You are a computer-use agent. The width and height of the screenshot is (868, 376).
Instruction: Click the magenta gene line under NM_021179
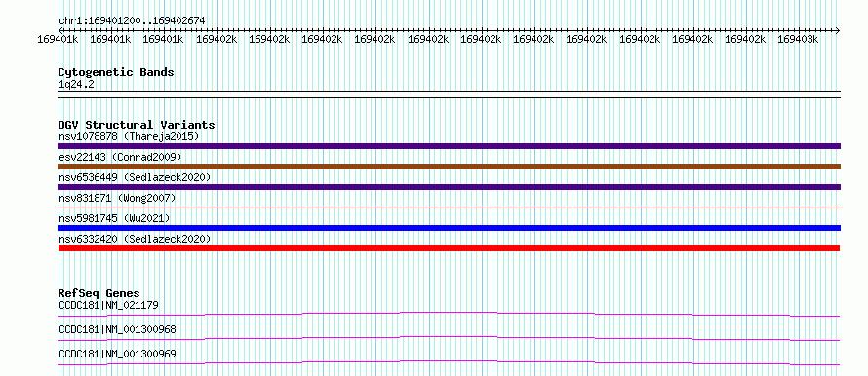[449, 314]
